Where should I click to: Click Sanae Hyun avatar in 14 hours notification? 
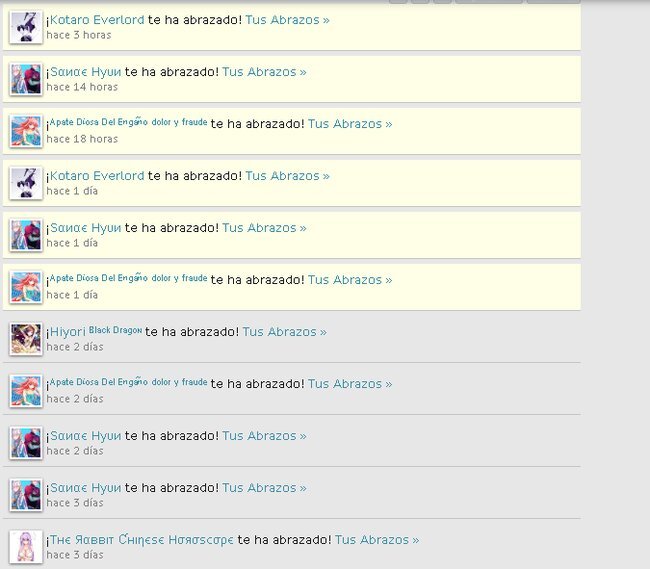click(26, 79)
